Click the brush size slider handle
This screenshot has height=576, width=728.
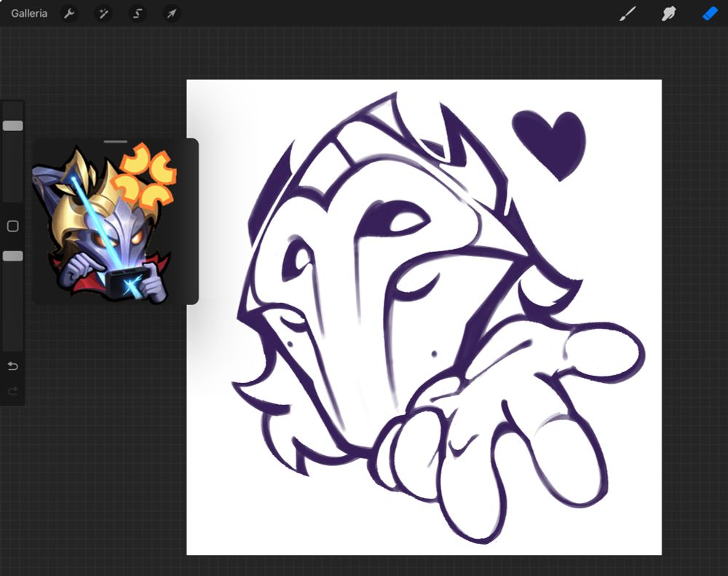pyautogui.click(x=12, y=125)
